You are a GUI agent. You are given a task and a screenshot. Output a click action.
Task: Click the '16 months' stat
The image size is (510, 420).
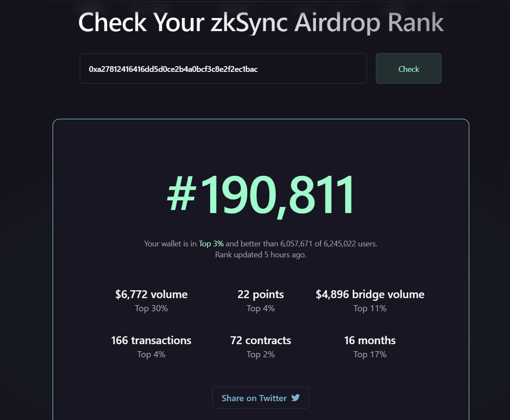click(x=370, y=340)
